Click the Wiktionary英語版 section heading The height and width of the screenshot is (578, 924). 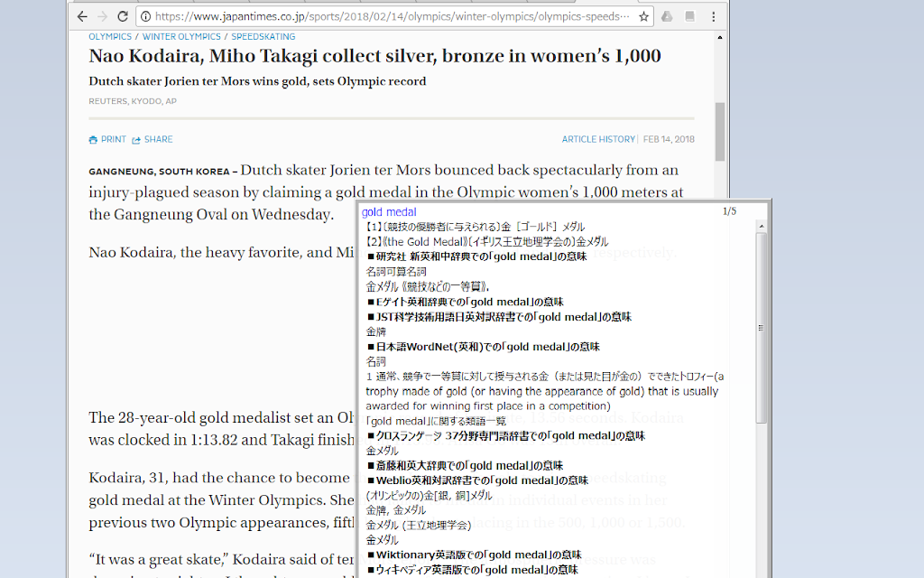pyautogui.click(x=474, y=555)
